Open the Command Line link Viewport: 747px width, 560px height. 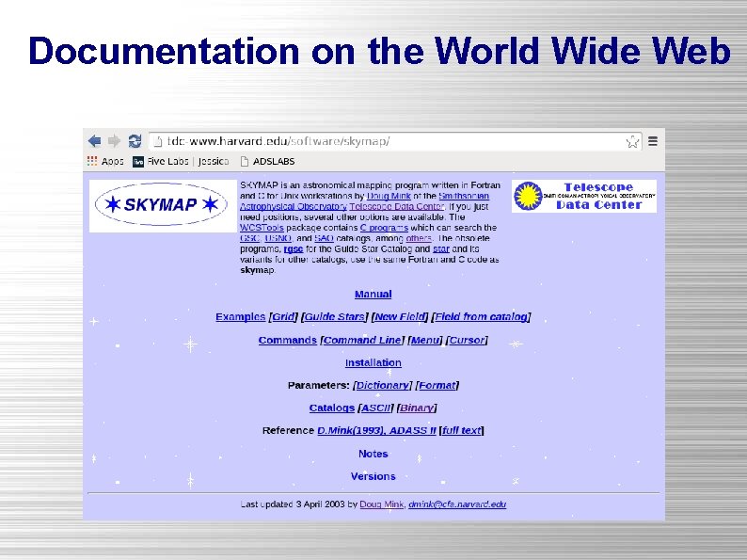pyautogui.click(x=362, y=341)
